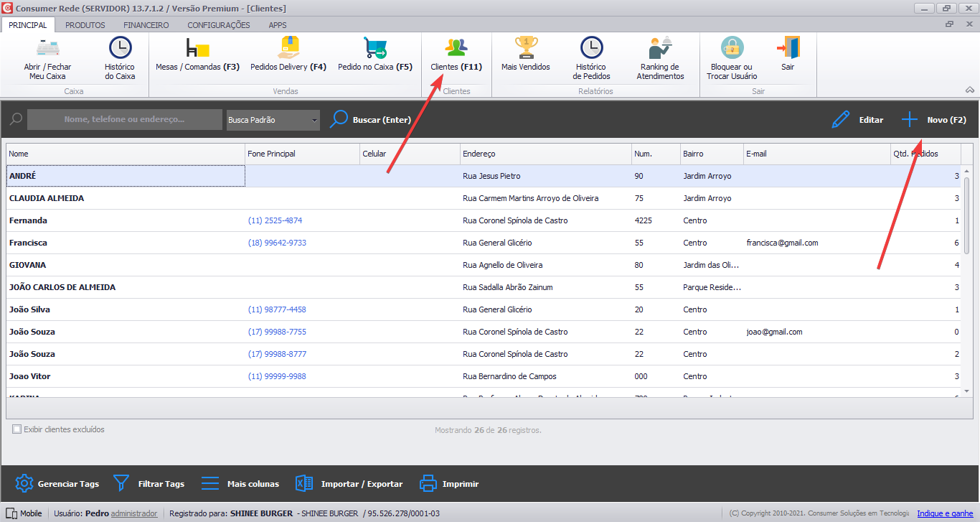Open Pedidos Delivery (F4)
This screenshot has height=522, width=980.
(289, 57)
